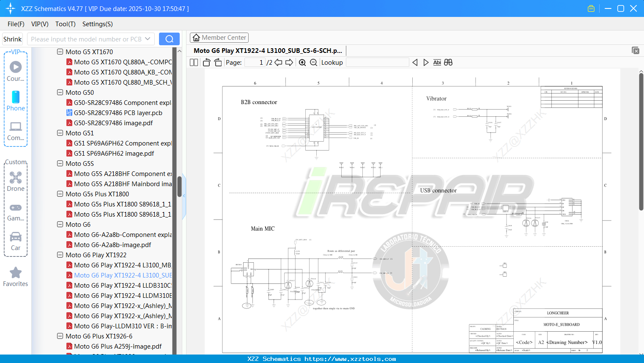Collapse the Moto G5s Plus XT1800 folder
This screenshot has height=363, width=644.
click(x=60, y=194)
